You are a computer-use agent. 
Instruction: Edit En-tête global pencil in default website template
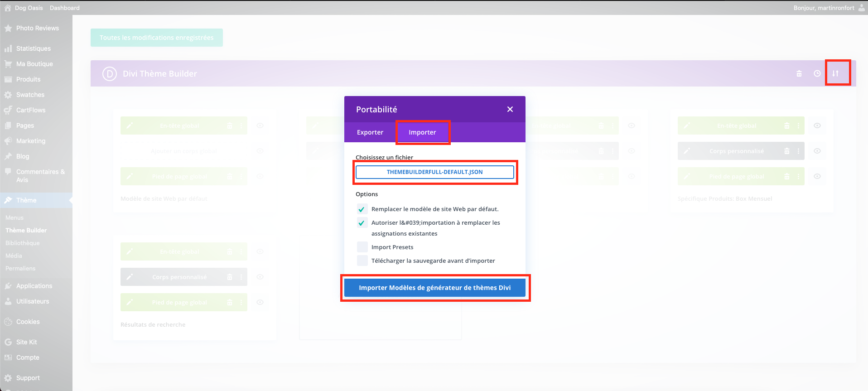point(130,126)
